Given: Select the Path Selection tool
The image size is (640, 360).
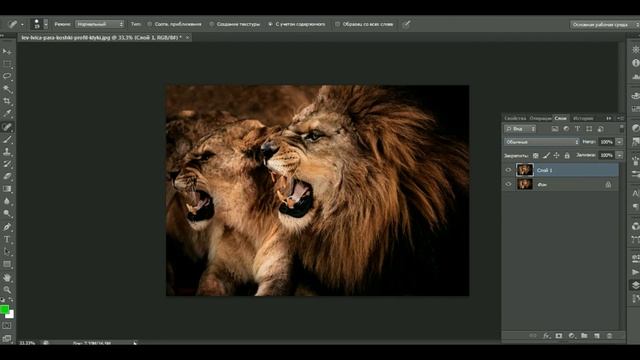Looking at the screenshot, I should click(x=7, y=251).
